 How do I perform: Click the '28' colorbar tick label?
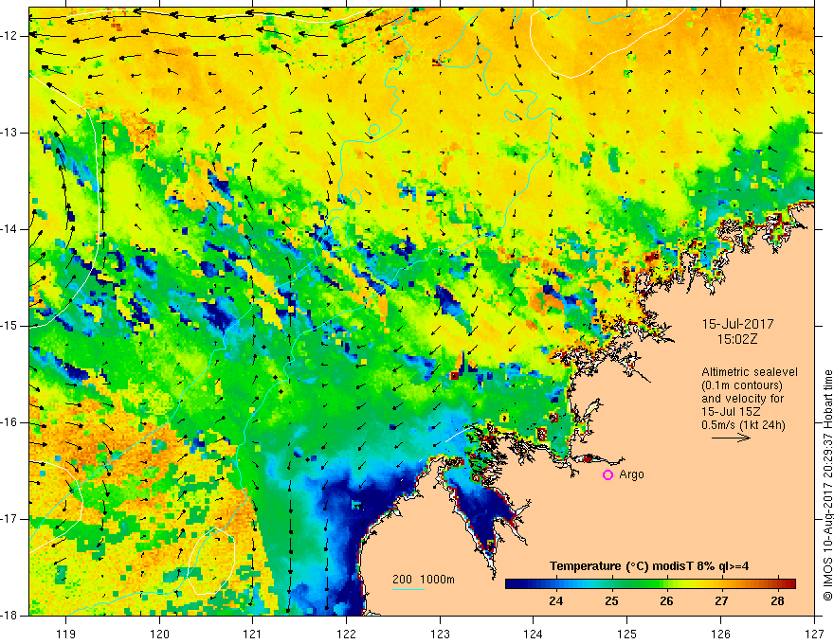(x=777, y=601)
